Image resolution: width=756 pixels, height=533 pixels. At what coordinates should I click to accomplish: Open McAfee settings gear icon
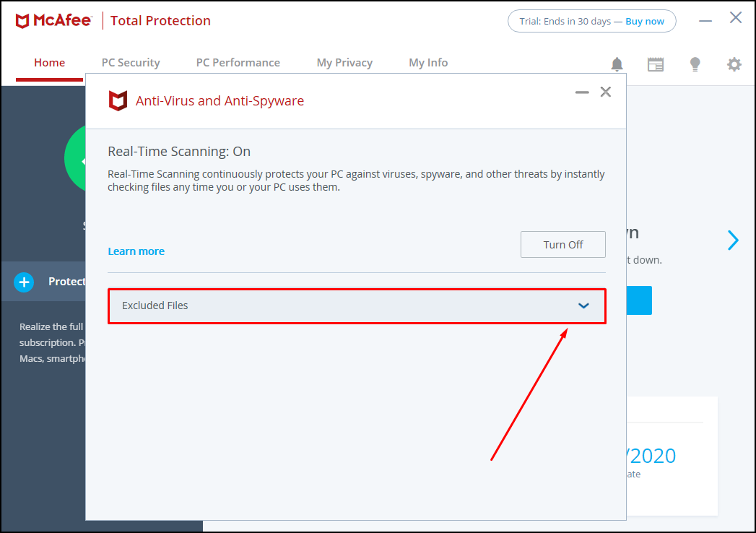tap(734, 64)
